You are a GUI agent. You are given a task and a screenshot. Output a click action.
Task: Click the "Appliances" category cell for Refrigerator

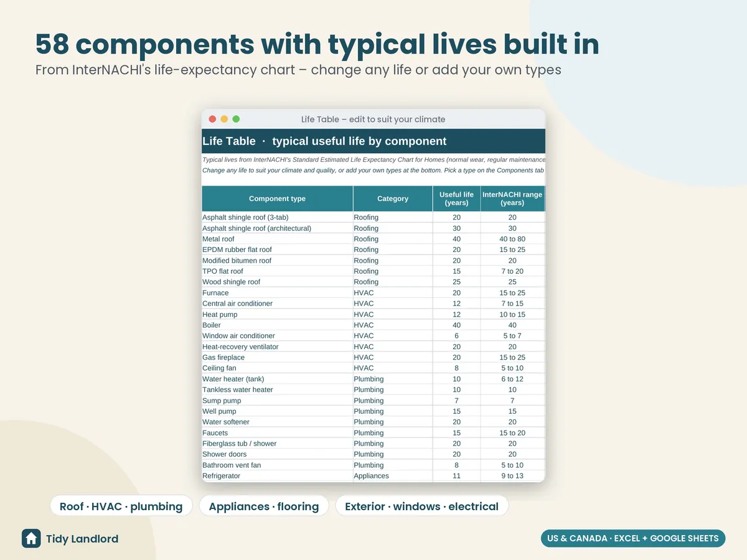coord(393,476)
